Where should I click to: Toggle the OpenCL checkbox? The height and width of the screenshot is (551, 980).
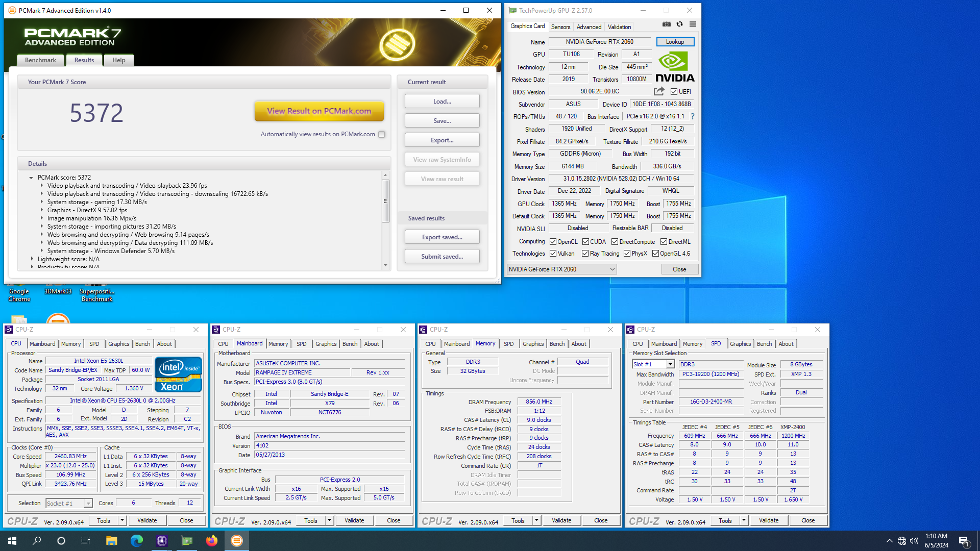[553, 242]
